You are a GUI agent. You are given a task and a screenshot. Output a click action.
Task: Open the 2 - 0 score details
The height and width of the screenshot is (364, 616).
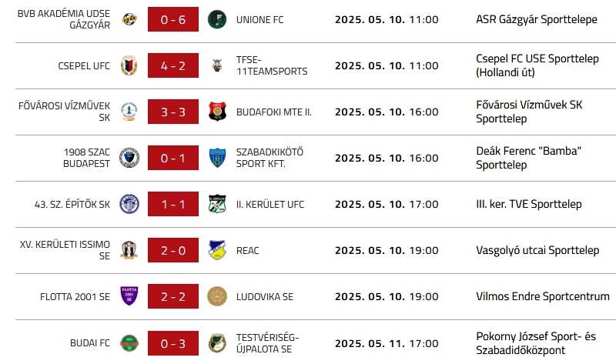point(173,251)
